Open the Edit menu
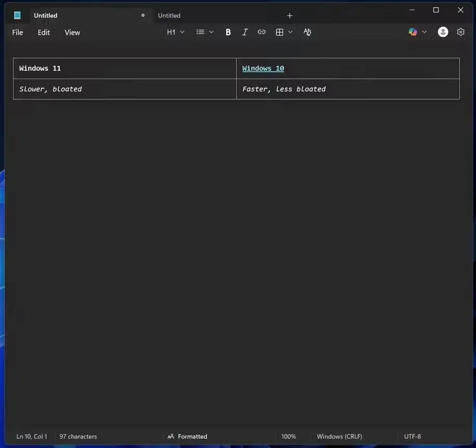476x448 pixels. [x=44, y=32]
